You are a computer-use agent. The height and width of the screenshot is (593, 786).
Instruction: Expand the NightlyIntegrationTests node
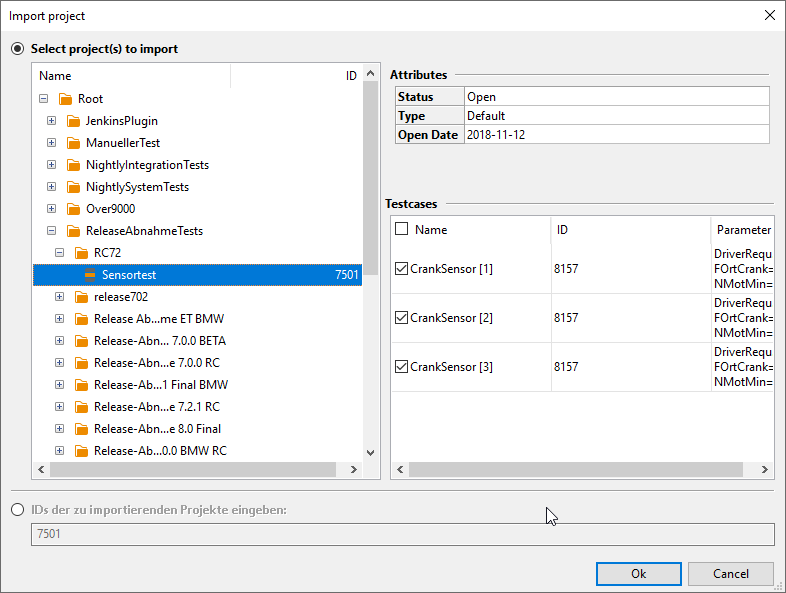coord(52,165)
